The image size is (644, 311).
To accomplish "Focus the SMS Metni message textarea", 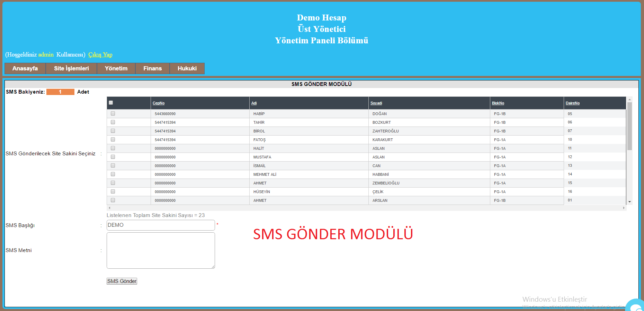I will 161,250.
